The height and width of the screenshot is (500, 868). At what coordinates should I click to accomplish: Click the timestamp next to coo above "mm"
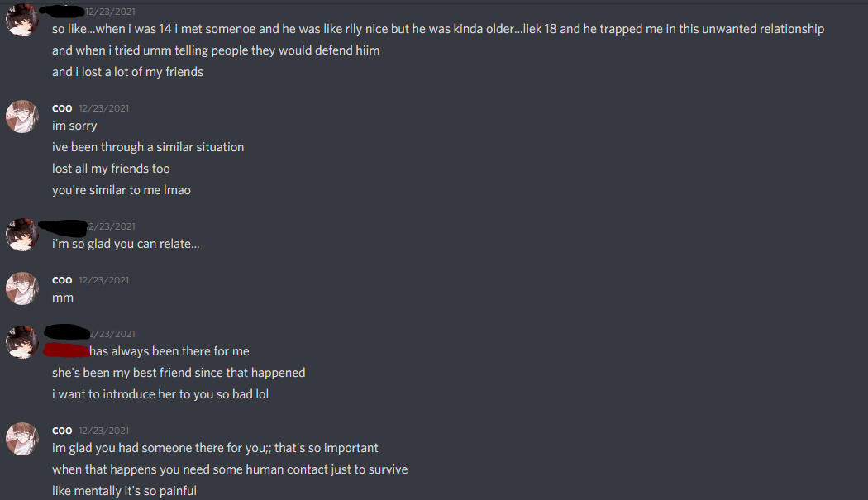coord(104,280)
